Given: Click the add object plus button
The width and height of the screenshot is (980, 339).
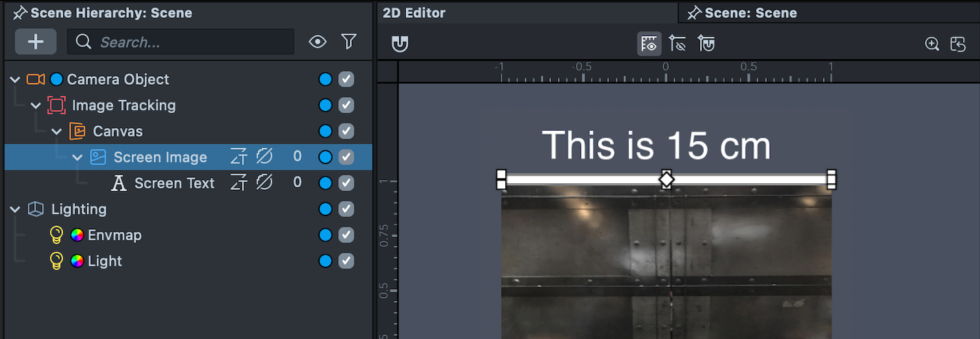Looking at the screenshot, I should (36, 42).
